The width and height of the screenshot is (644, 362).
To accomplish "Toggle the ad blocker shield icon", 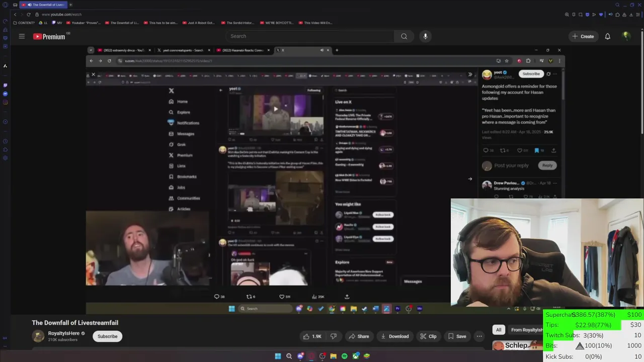I will coord(587,15).
